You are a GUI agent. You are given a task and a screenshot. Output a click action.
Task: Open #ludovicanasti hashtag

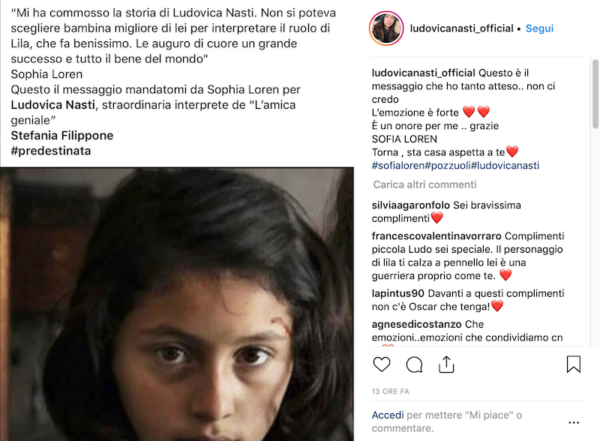(505, 165)
